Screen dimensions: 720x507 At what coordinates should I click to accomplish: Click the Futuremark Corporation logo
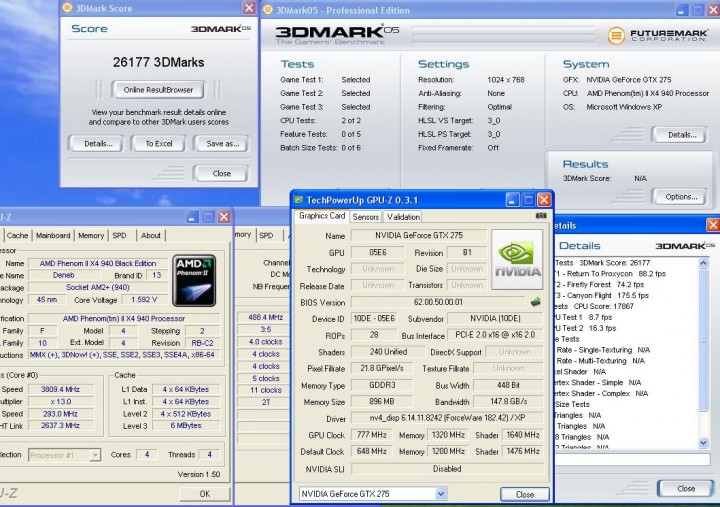(657, 36)
